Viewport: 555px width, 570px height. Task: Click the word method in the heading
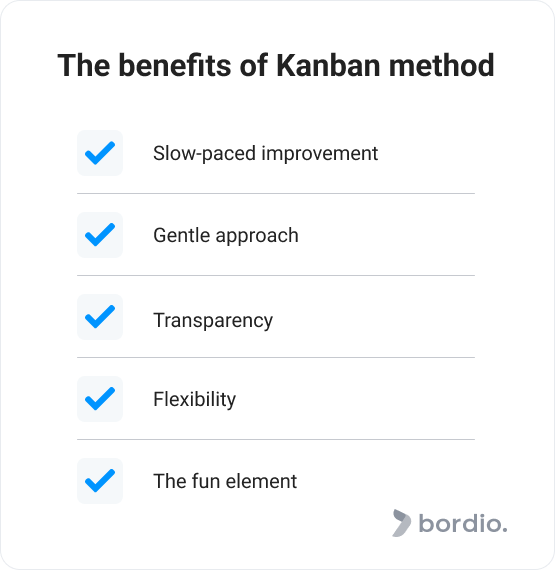442,65
